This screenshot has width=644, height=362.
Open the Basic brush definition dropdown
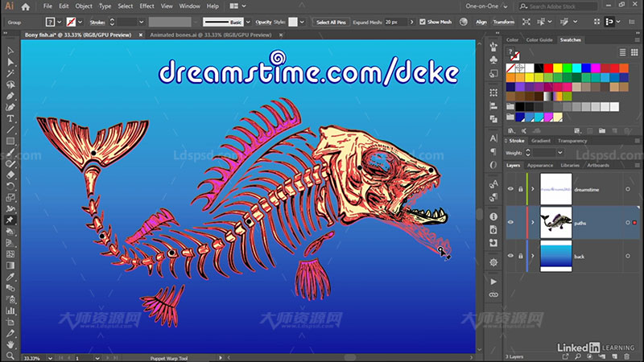248,23
